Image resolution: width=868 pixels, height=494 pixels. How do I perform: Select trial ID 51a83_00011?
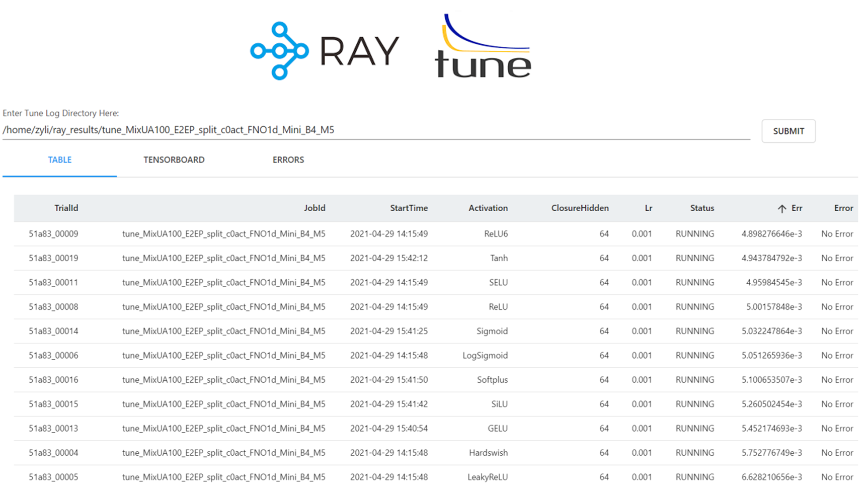point(53,283)
